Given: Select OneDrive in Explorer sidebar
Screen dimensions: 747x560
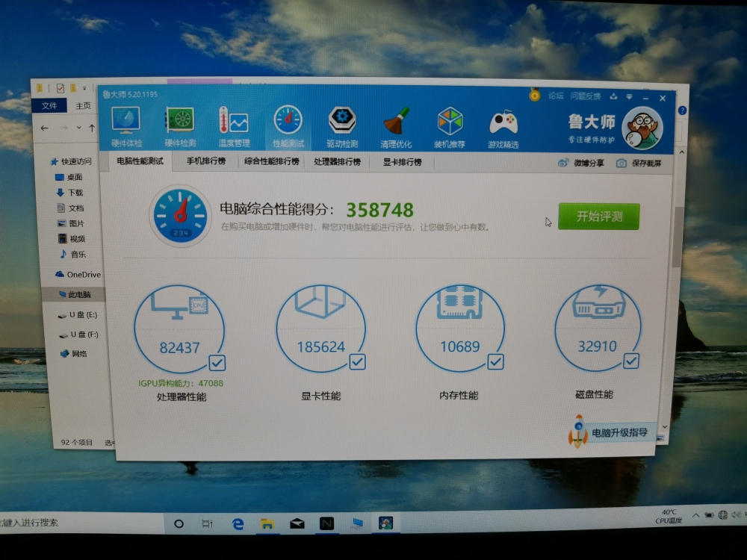Looking at the screenshot, I should coord(78,274).
